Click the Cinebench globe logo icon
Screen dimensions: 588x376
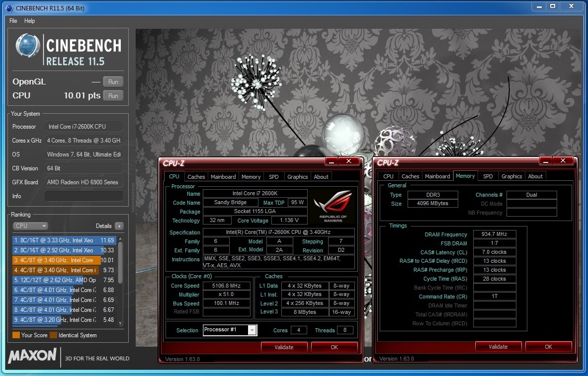tap(28, 45)
